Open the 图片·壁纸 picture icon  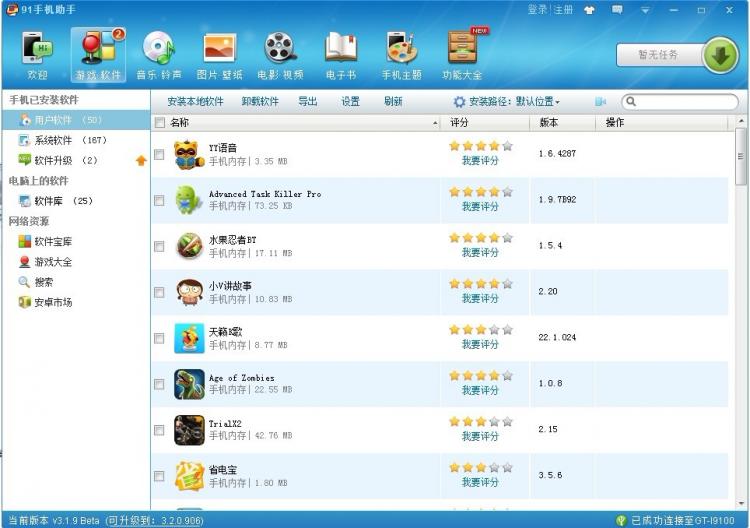[220, 48]
